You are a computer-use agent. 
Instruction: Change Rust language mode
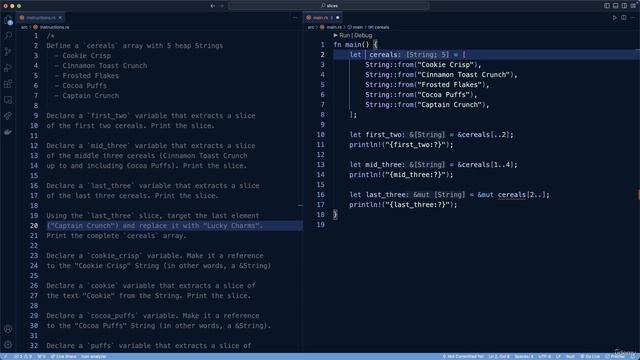pyautogui.click(x=570, y=356)
